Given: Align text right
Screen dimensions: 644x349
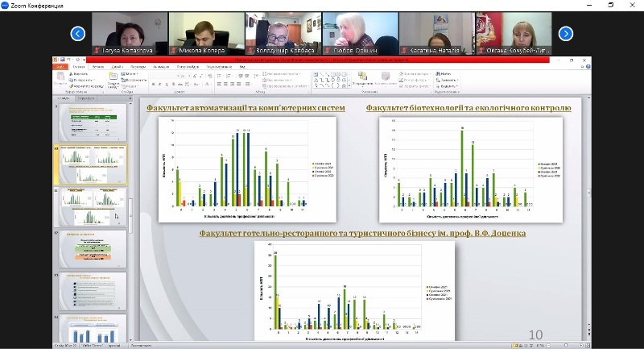Looking at the screenshot, I should [232, 84].
